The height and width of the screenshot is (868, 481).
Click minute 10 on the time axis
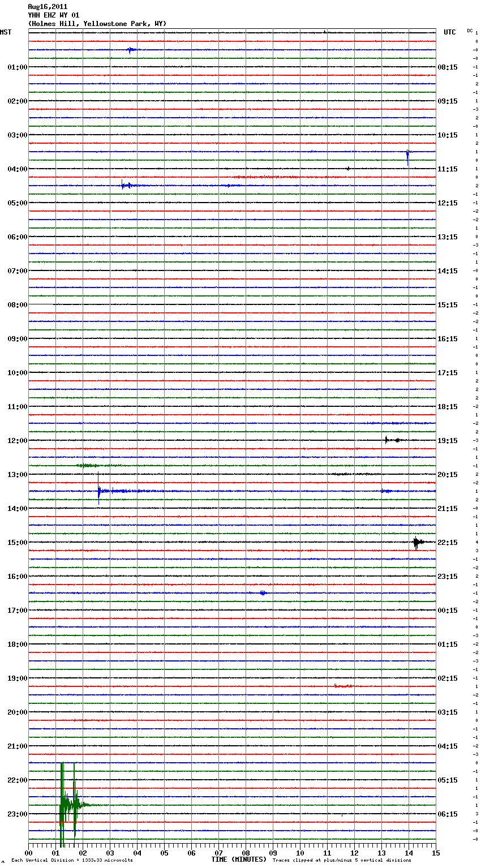tap(300, 853)
